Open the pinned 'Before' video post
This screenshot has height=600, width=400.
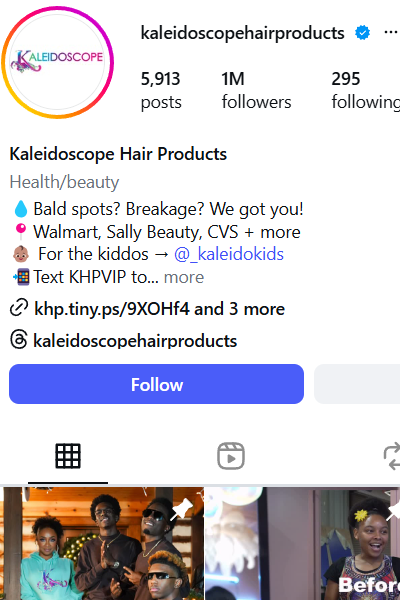[303, 543]
